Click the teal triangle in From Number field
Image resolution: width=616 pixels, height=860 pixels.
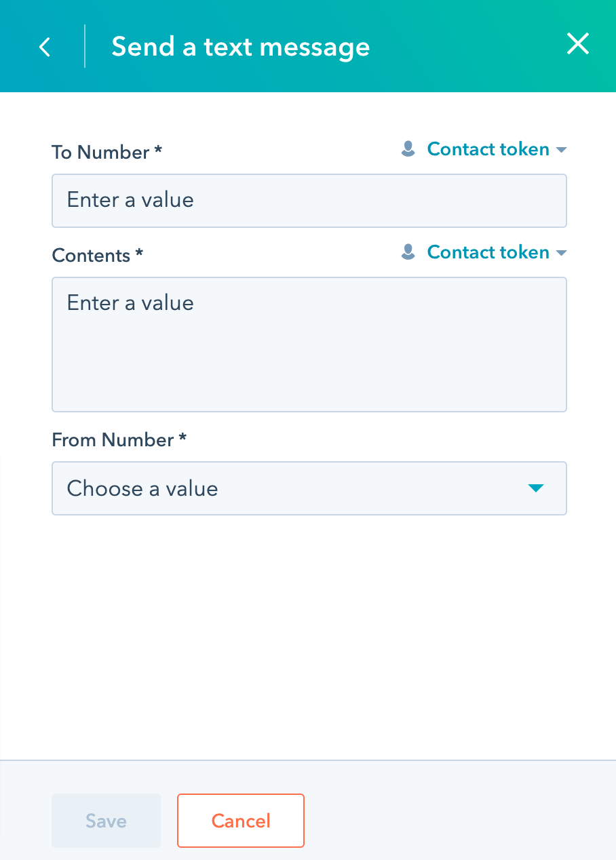536,488
